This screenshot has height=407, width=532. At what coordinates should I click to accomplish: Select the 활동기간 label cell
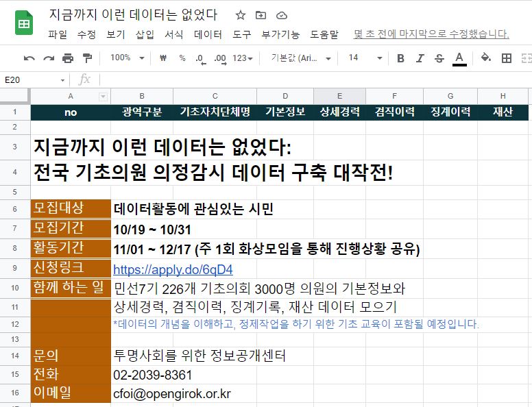(x=71, y=249)
